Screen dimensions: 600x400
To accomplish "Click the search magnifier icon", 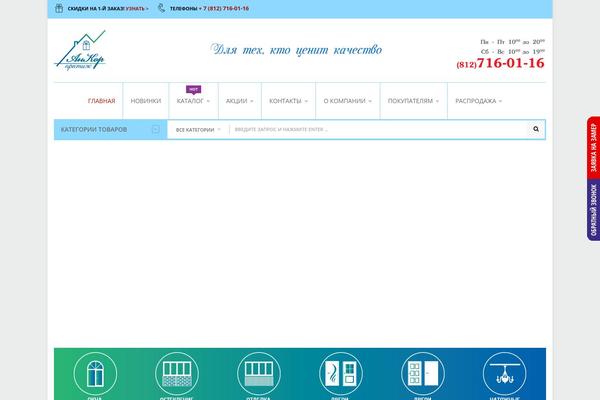I will 536,129.
